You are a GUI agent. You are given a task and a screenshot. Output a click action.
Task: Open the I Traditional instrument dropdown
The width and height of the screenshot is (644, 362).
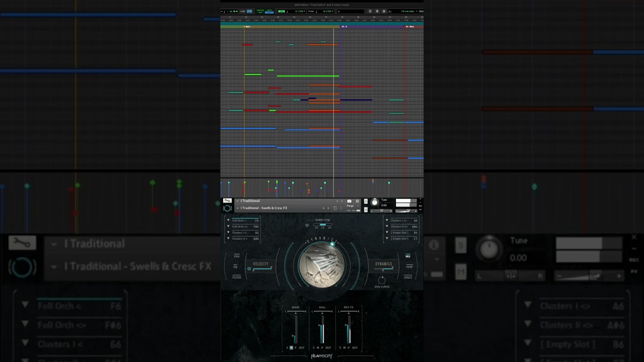(x=237, y=201)
